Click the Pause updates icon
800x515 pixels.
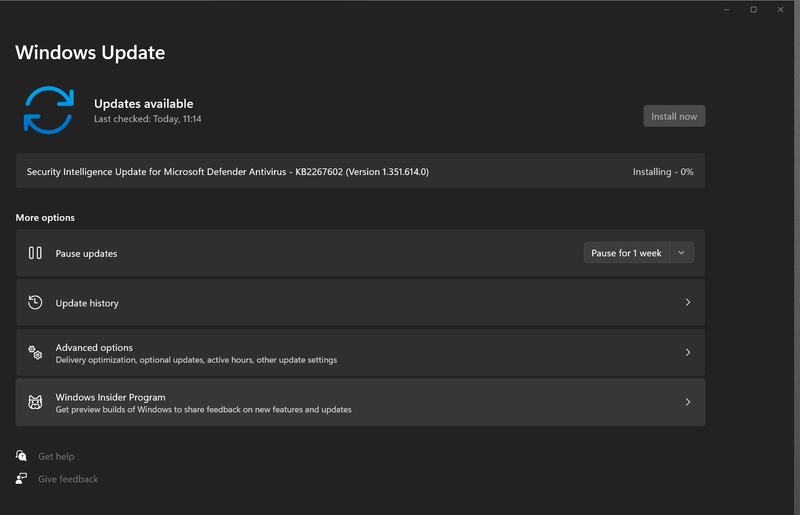click(x=35, y=253)
